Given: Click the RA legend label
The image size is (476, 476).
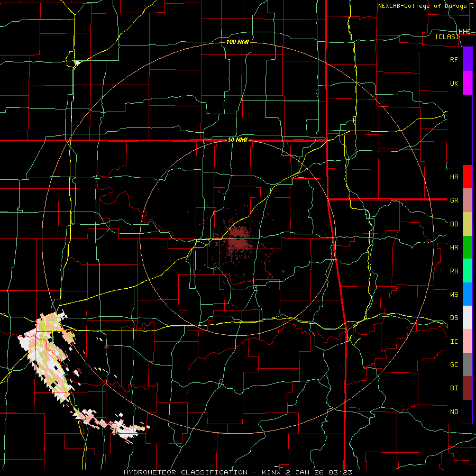Looking at the screenshot, I should 454,271.
